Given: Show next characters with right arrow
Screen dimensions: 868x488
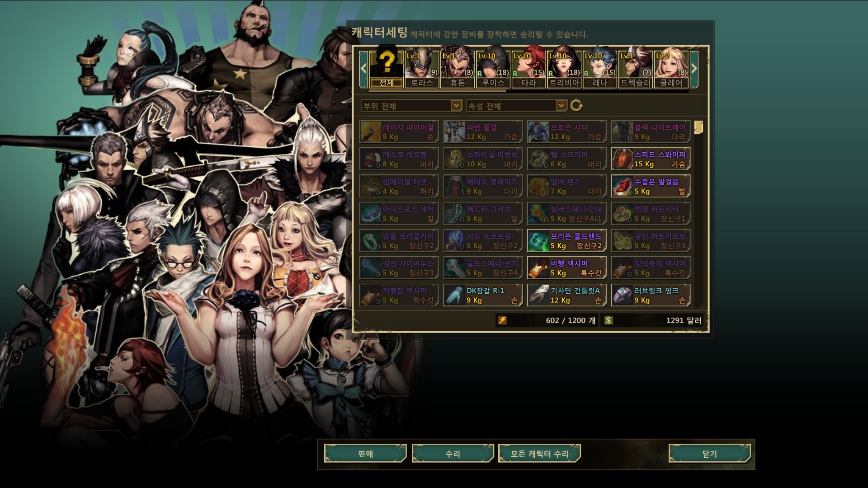Looking at the screenshot, I should [x=694, y=69].
